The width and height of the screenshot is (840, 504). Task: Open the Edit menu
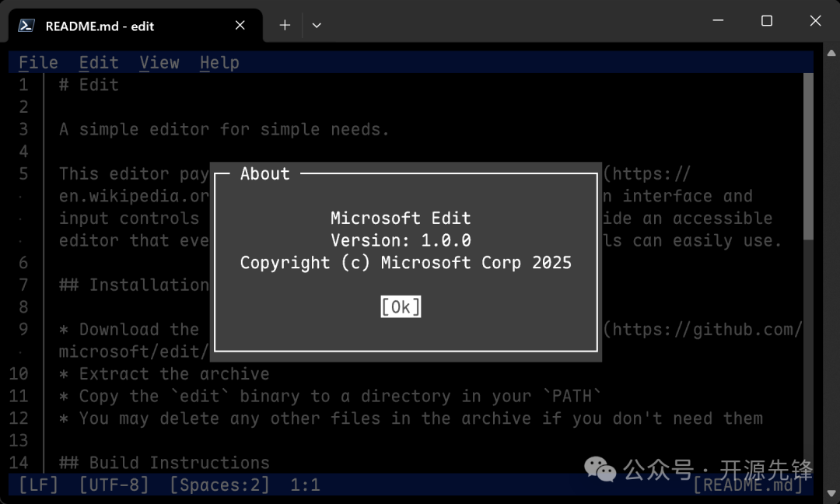coord(99,63)
